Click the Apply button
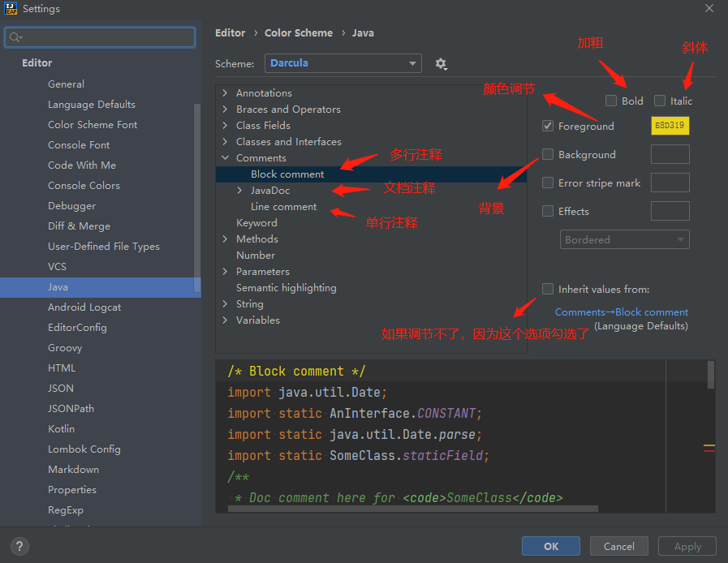Screen dimensions: 728x563 [687, 546]
